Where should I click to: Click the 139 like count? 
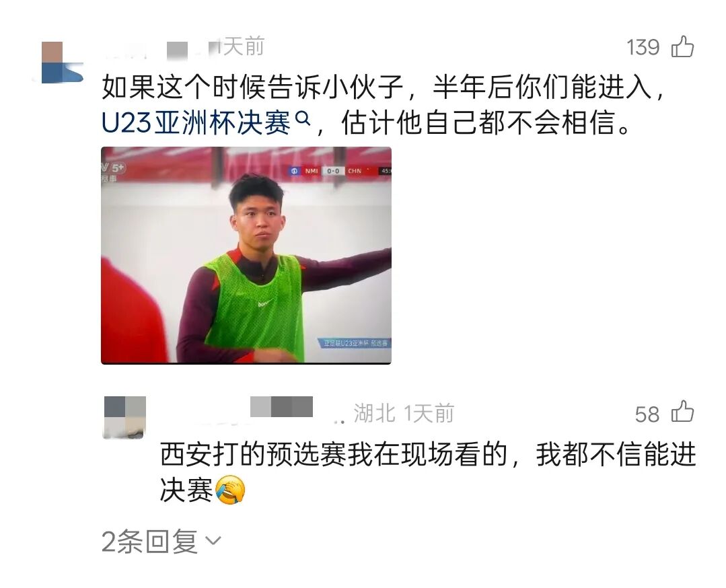click(x=643, y=47)
